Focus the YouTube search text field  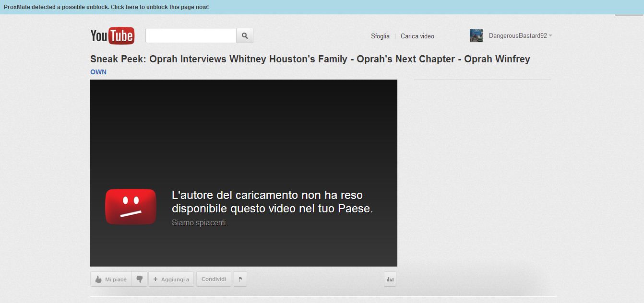(191, 35)
